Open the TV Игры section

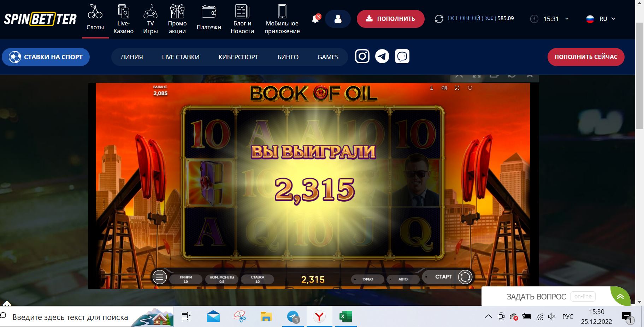pyautogui.click(x=150, y=19)
